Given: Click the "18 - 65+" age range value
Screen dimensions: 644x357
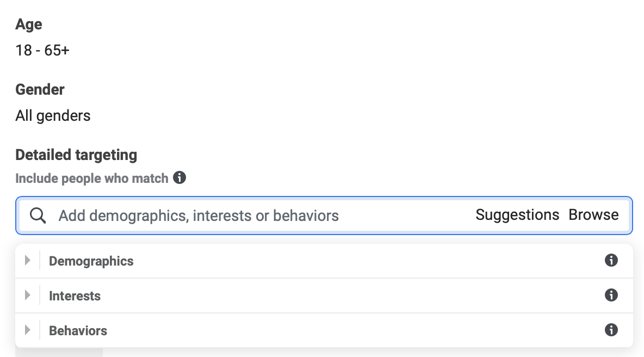Looking at the screenshot, I should coord(42,51).
